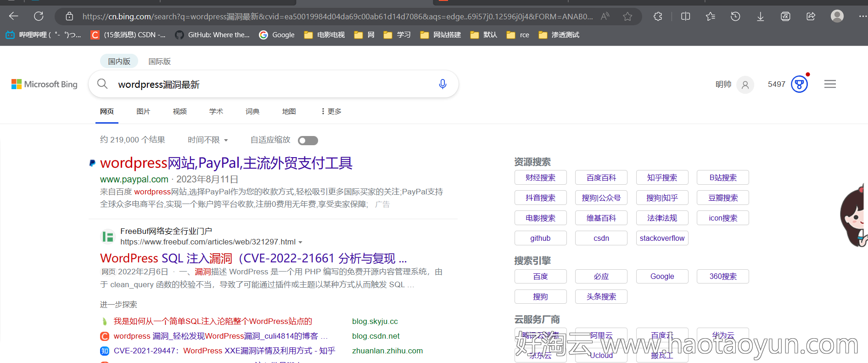Click 知乎搜索 resource button

(662, 177)
